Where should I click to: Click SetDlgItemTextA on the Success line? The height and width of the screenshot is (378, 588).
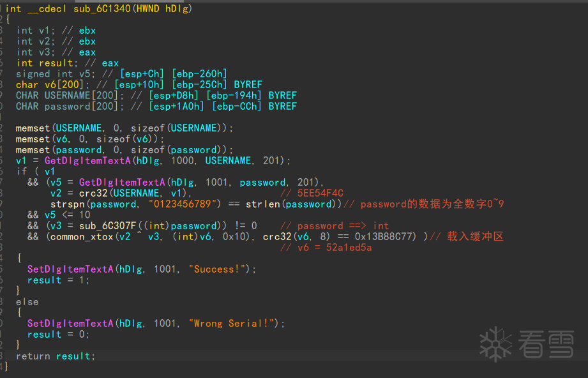(70, 269)
